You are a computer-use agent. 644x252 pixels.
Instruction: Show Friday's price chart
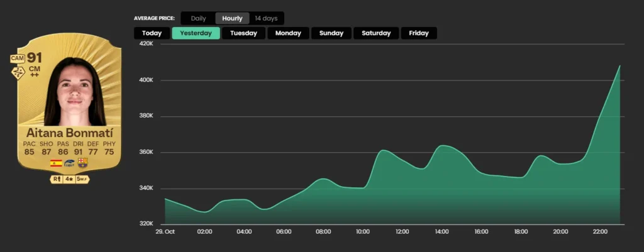[x=419, y=33]
